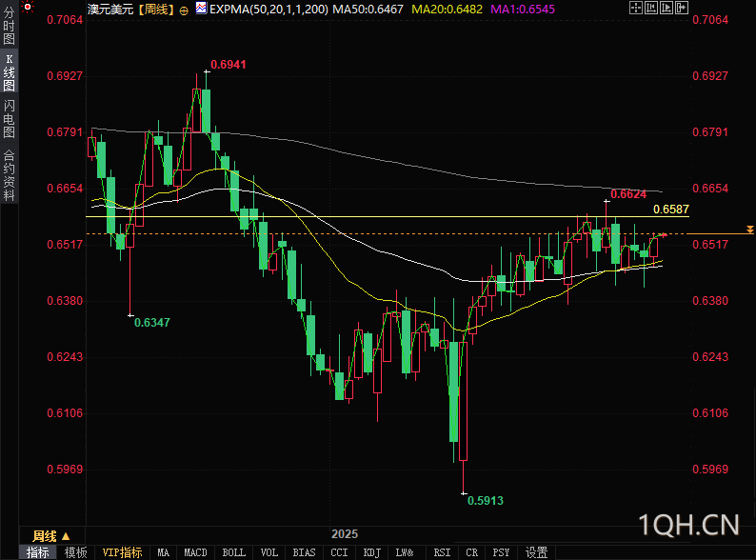The width and height of the screenshot is (756, 560).
Task: Choose the CCI indicator
Action: pyautogui.click(x=339, y=552)
